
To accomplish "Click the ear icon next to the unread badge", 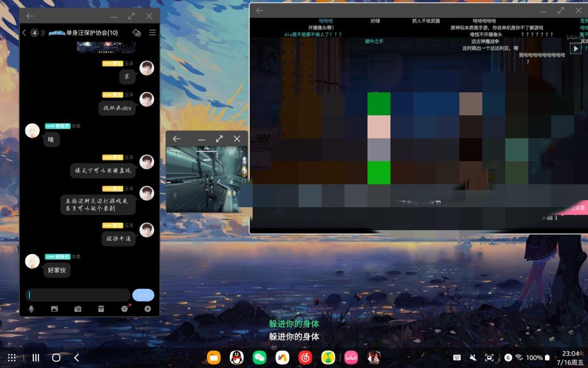I will point(43,33).
